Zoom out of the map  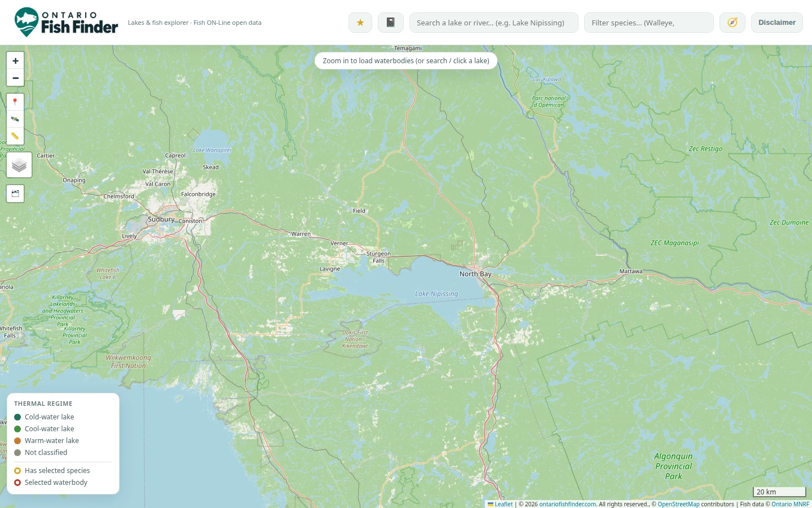15,78
